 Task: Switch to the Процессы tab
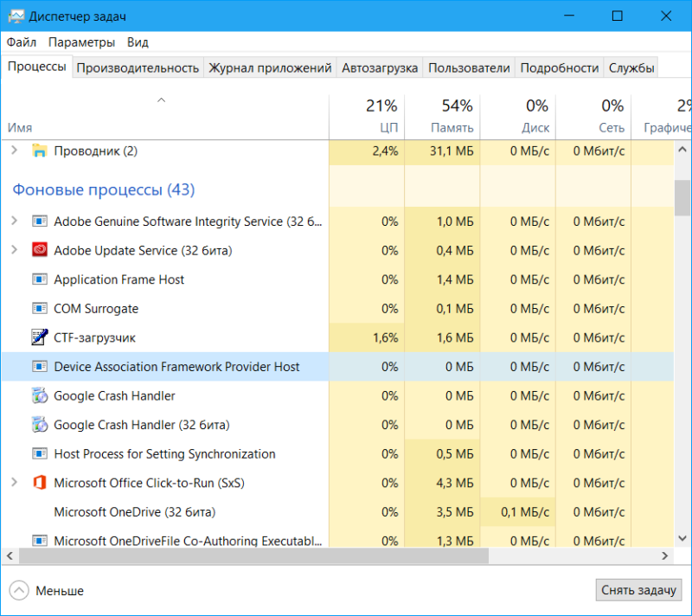pos(37,67)
